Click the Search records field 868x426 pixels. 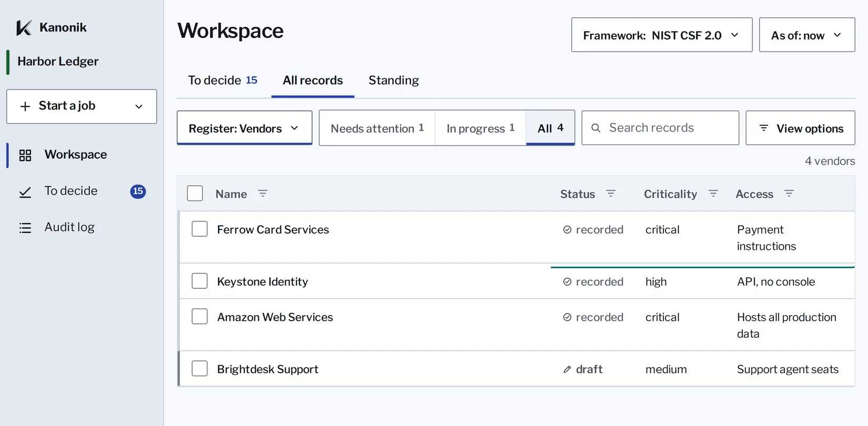click(x=660, y=128)
